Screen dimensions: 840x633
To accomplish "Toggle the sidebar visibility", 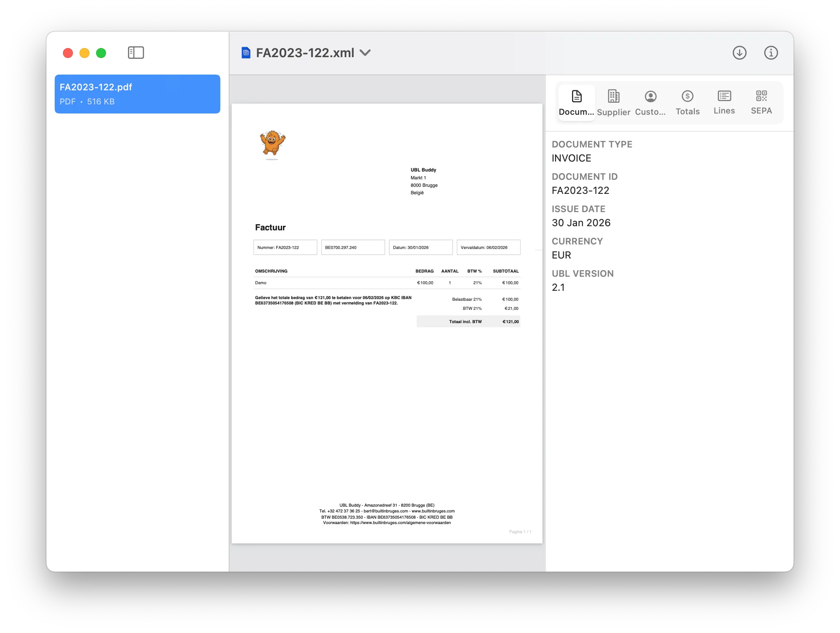I will point(135,53).
